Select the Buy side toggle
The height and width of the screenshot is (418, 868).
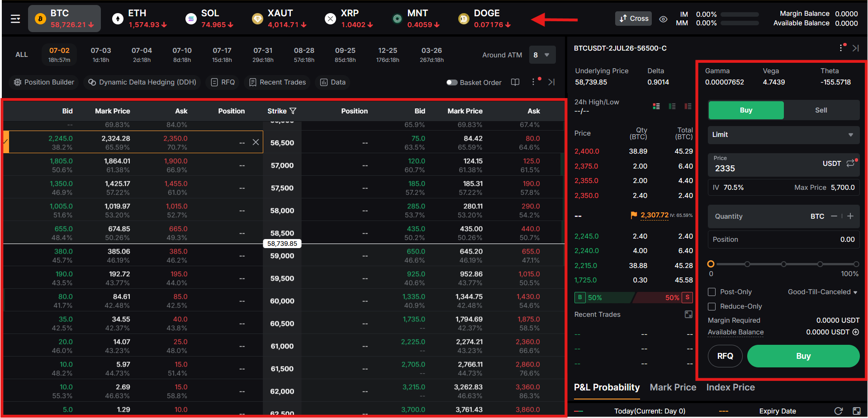(x=746, y=110)
